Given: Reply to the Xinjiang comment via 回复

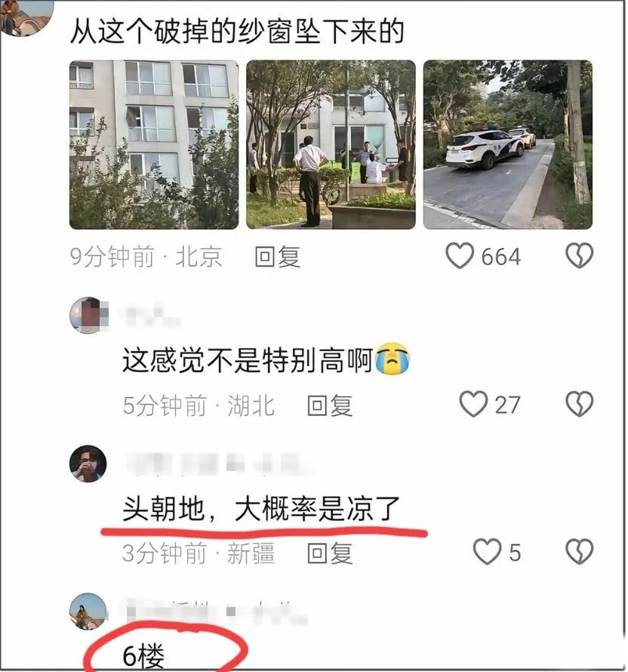Looking at the screenshot, I should 330,553.
